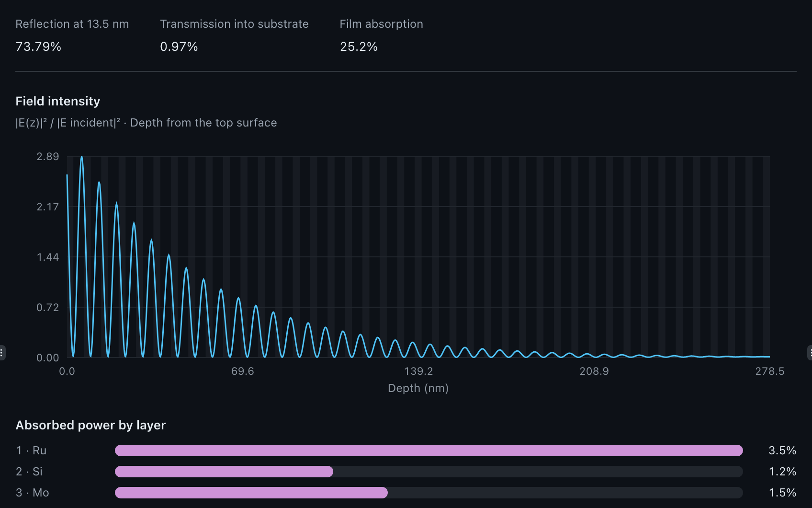Image resolution: width=812 pixels, height=508 pixels.
Task: Click the 73.79% reflection value
Action: coord(38,46)
